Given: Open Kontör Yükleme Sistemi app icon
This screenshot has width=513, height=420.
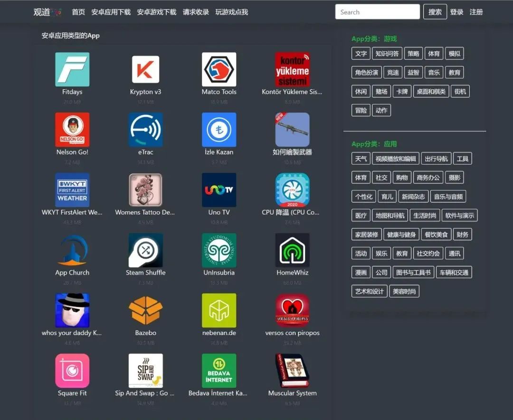Looking at the screenshot, I should pos(292,69).
